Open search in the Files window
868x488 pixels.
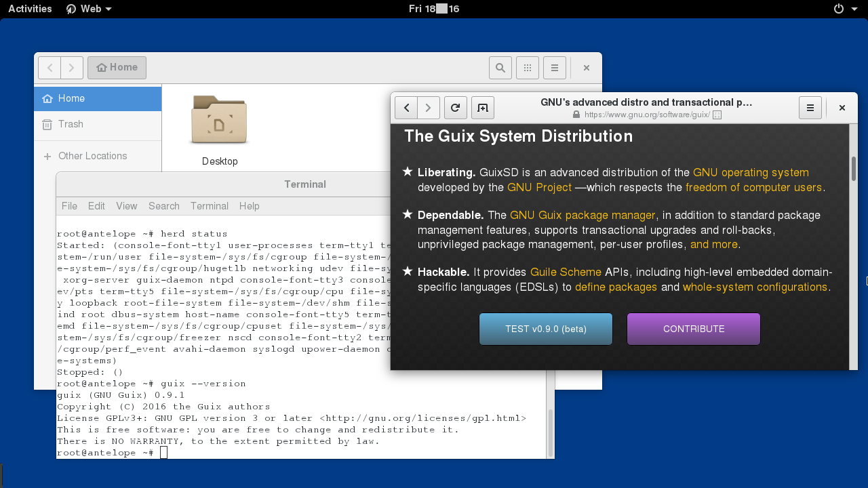500,68
